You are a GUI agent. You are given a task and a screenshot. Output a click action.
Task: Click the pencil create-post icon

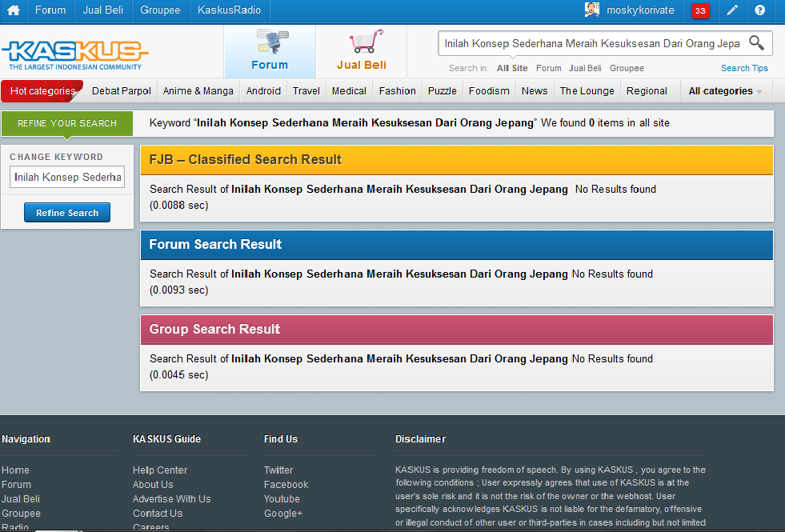732,10
